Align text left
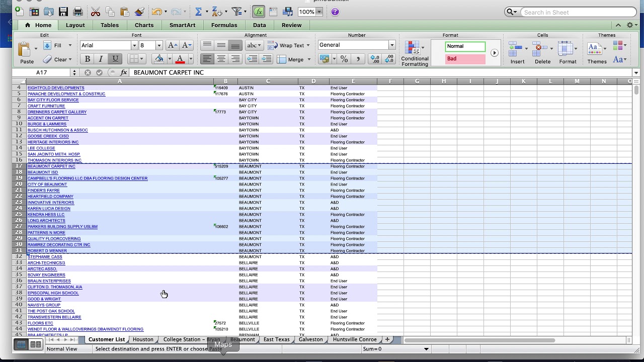 [x=207, y=59]
